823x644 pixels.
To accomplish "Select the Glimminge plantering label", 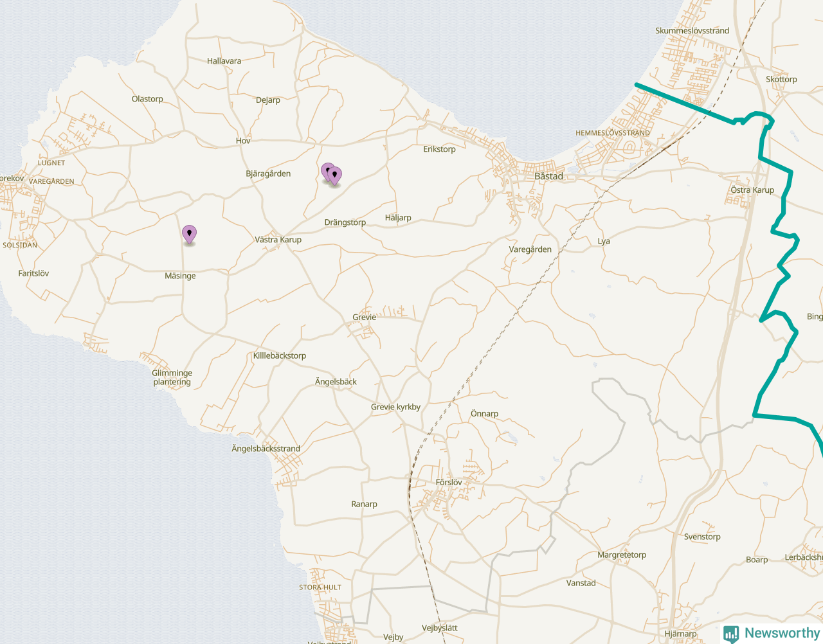I will [172, 377].
